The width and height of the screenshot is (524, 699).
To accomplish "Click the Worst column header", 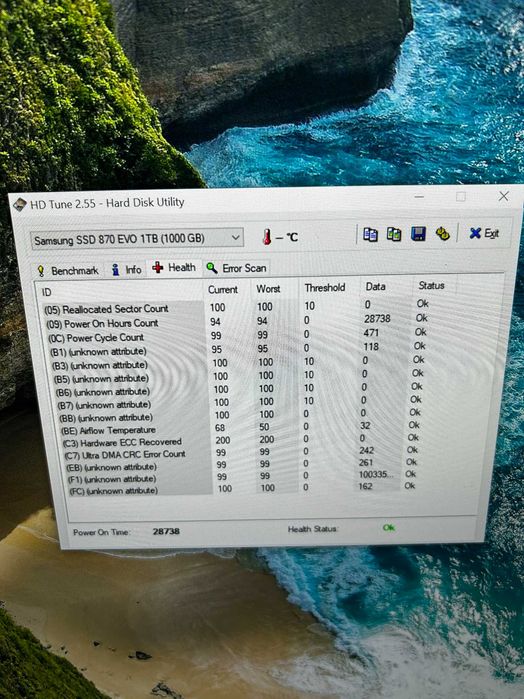I will click(268, 288).
